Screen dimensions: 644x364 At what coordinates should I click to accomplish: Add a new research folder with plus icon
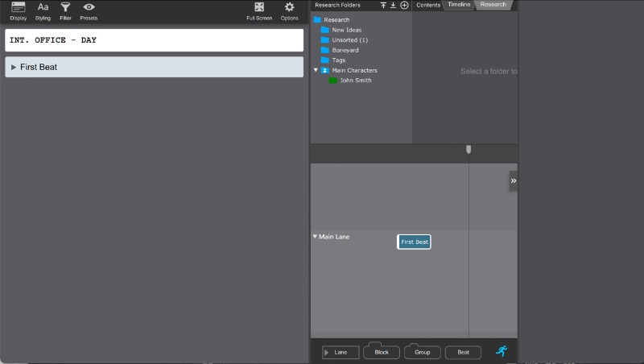tap(404, 5)
